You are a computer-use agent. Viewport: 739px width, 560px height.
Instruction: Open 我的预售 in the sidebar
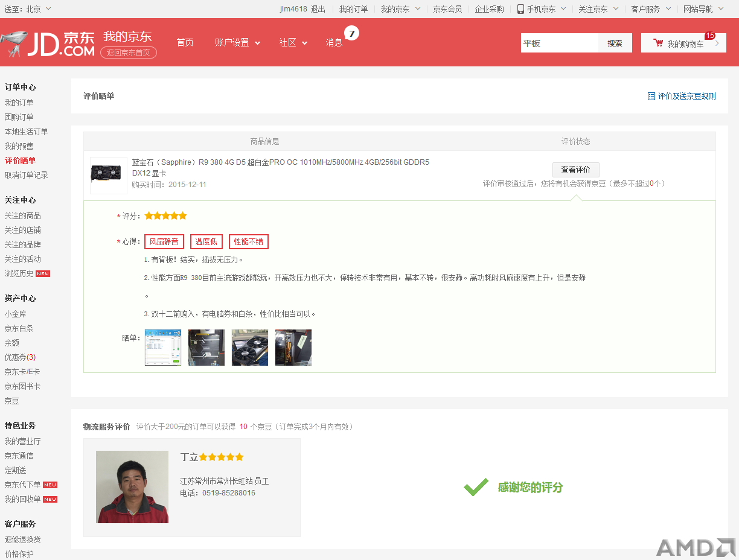coord(19,146)
